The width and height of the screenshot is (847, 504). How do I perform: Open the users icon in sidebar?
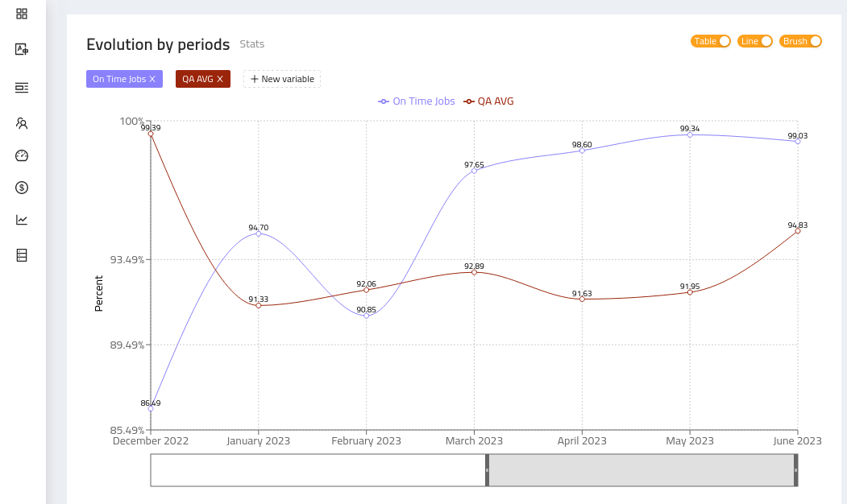tap(22, 123)
